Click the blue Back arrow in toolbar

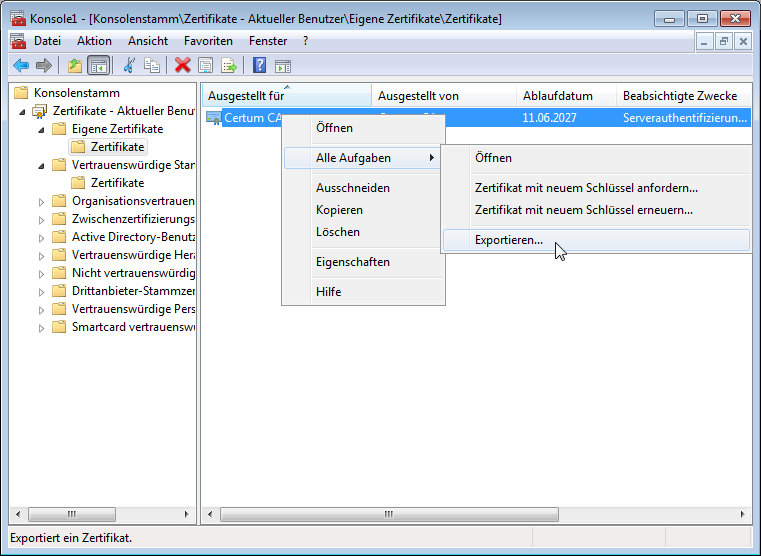pos(20,66)
